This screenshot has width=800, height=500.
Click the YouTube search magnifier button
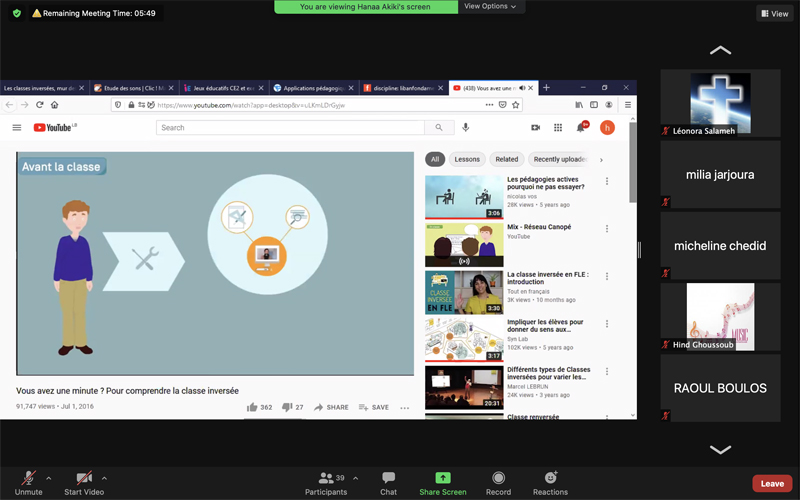click(x=439, y=128)
